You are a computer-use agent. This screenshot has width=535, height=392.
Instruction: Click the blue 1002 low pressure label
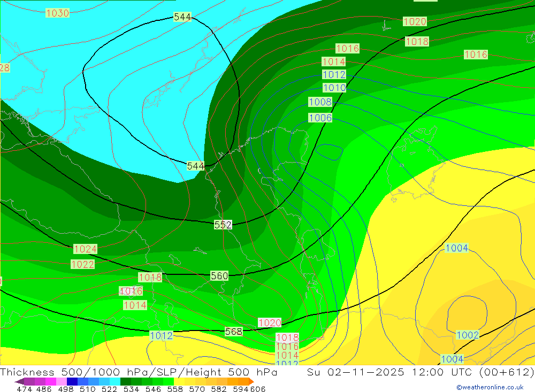468,335
